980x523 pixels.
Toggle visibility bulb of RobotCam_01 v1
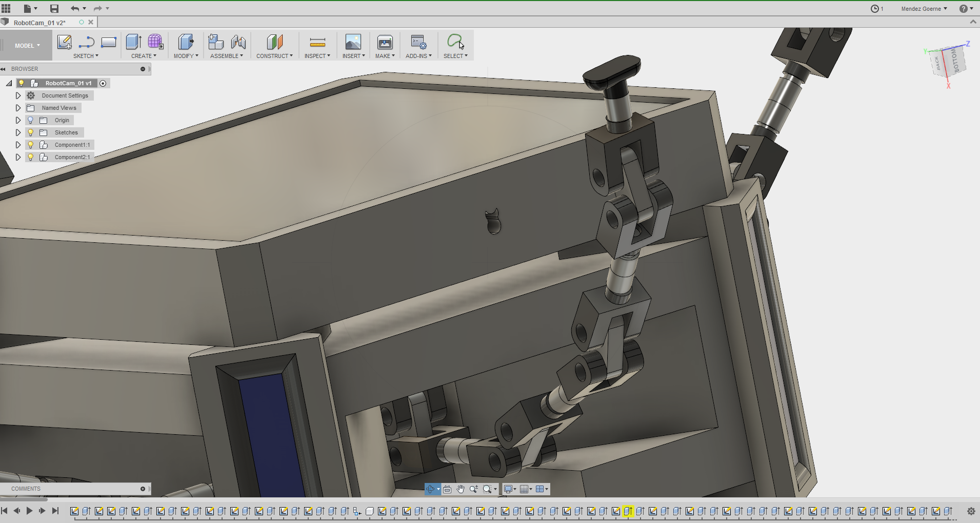click(22, 83)
